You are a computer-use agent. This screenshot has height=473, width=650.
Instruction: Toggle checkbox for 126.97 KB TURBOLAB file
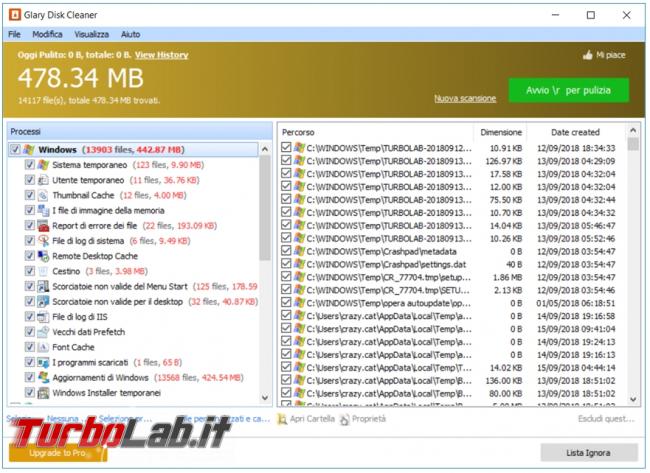click(286, 160)
